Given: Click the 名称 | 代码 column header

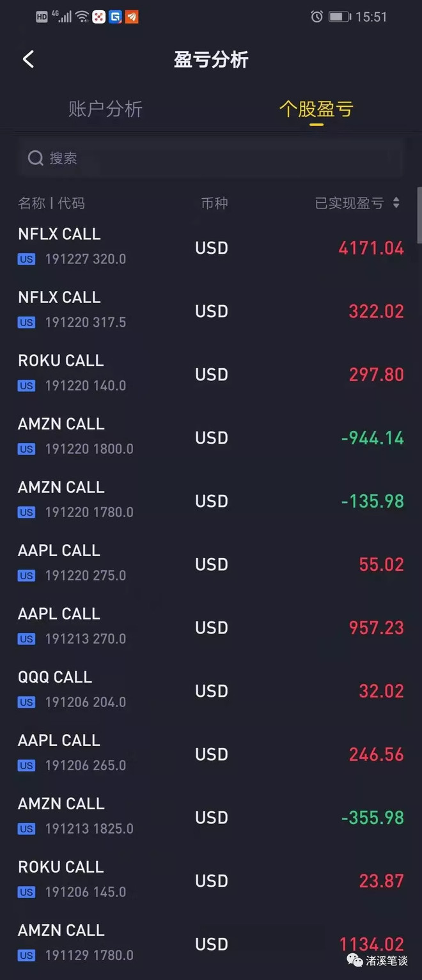Looking at the screenshot, I should 51,203.
